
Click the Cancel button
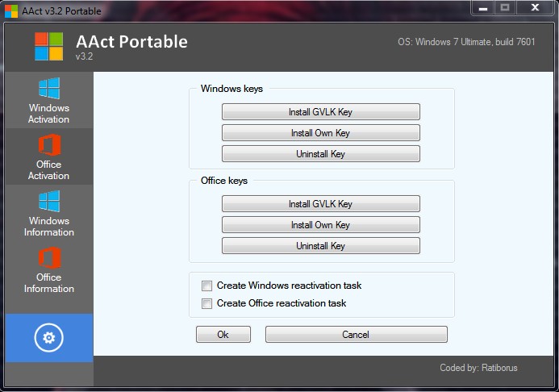point(357,335)
